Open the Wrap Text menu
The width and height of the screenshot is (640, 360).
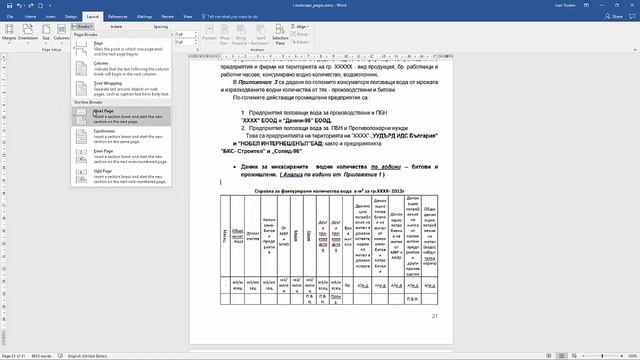(x=224, y=34)
